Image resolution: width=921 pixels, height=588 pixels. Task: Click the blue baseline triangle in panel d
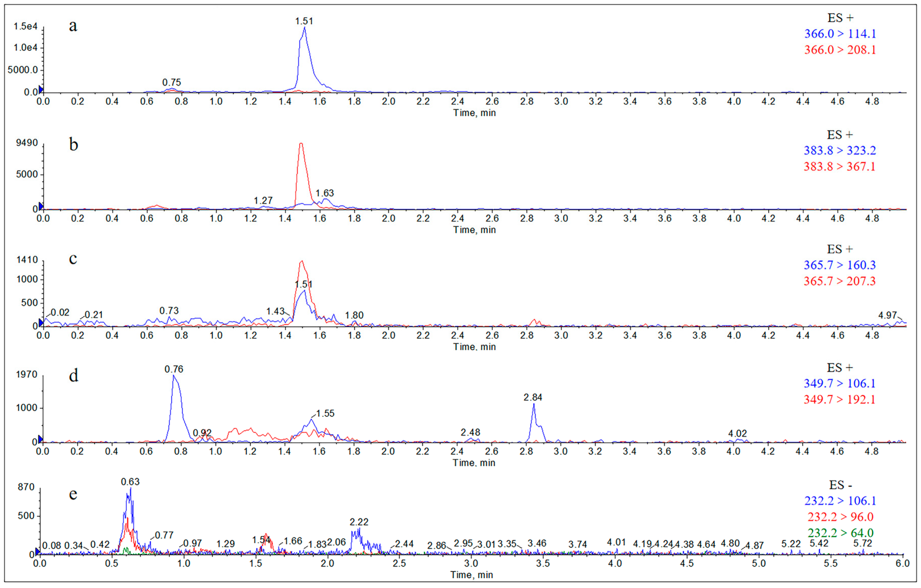tap(41, 439)
